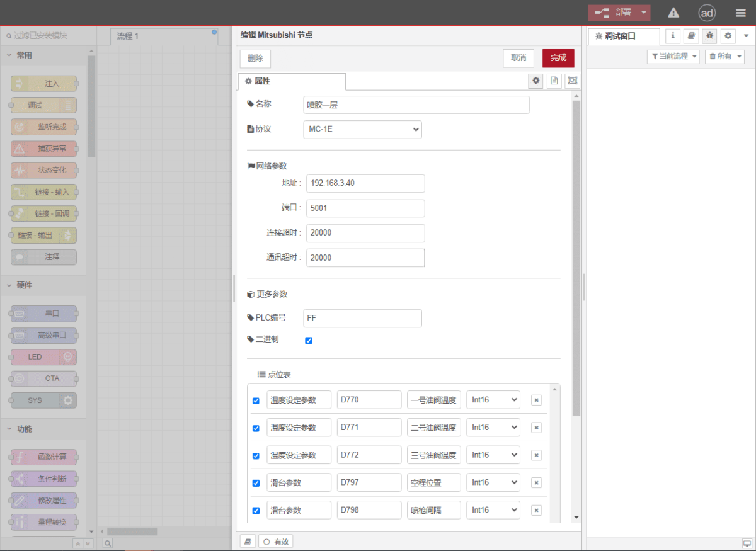Select the 注入 (inject) node in palette

tap(43, 83)
